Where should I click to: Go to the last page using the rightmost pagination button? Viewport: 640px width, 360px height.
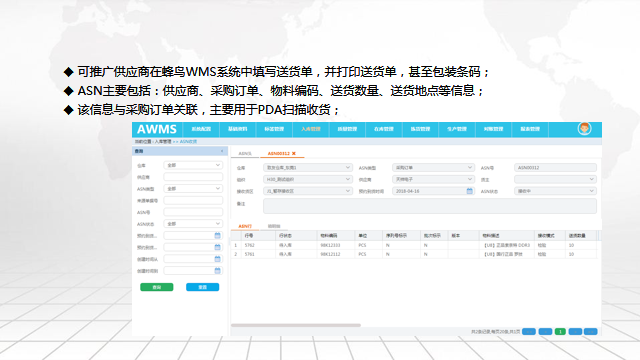pos(590,332)
